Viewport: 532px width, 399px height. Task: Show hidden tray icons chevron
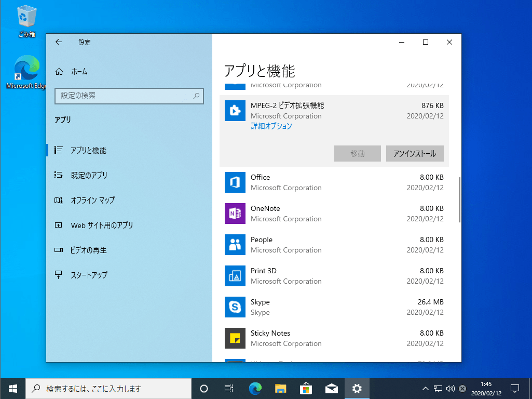pos(425,389)
